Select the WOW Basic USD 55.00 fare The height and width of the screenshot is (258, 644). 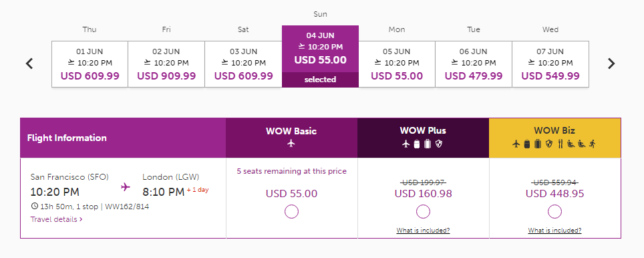pos(292,212)
